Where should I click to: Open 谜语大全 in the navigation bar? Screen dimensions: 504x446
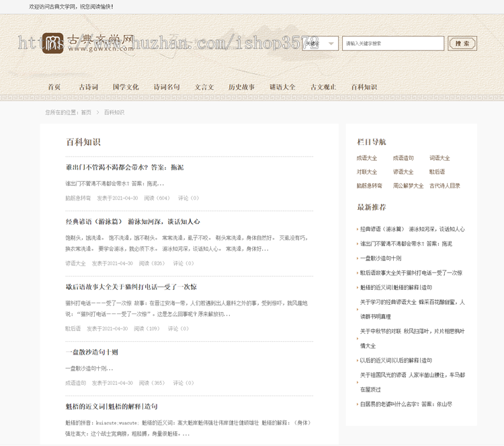(282, 87)
